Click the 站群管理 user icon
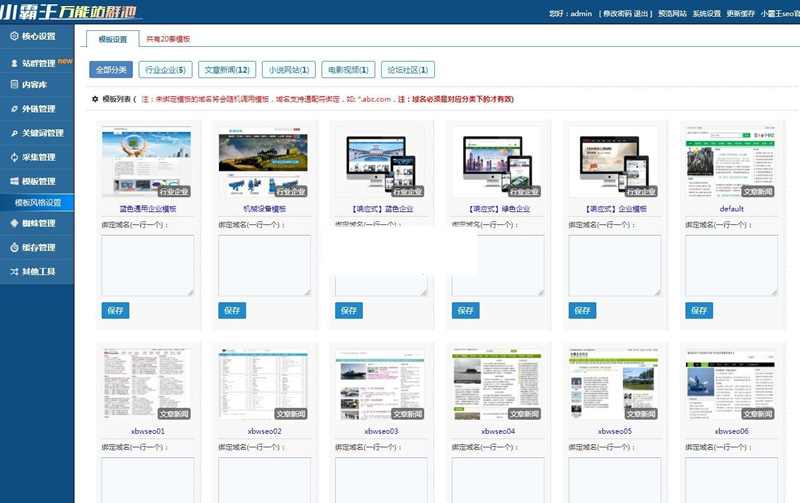 coord(13,62)
